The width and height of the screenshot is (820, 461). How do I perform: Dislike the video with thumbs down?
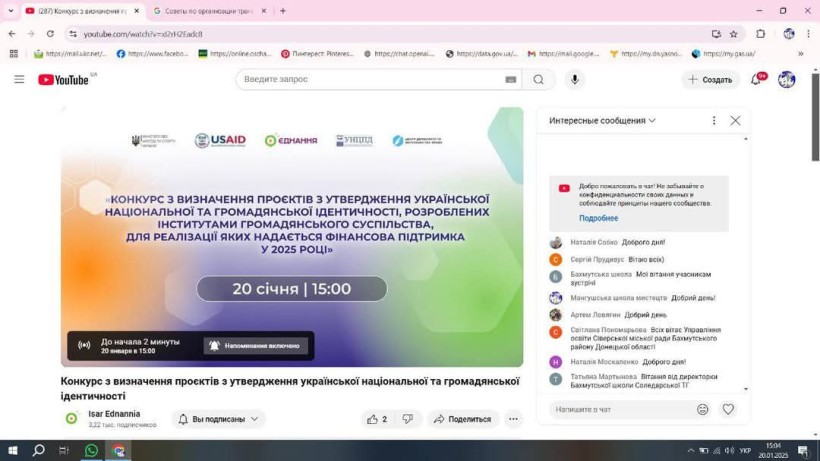407,419
